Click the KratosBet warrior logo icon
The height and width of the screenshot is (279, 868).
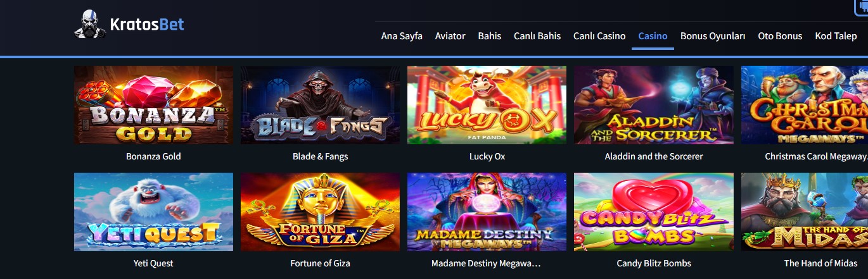(x=90, y=25)
